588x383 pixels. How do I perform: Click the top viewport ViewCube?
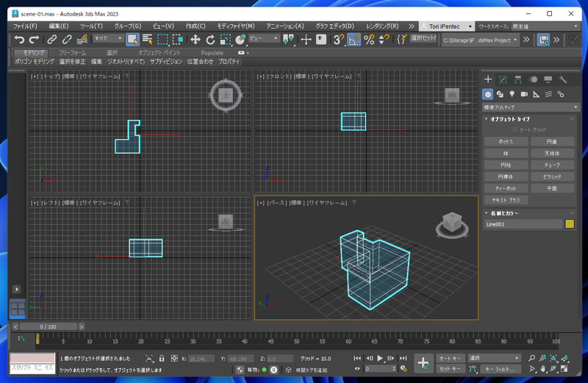pyautogui.click(x=226, y=96)
